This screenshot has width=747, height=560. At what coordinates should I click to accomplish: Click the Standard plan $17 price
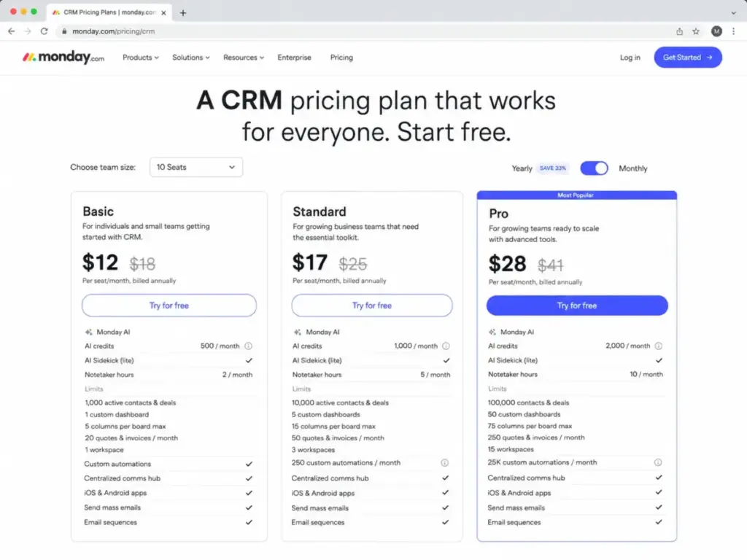click(309, 262)
